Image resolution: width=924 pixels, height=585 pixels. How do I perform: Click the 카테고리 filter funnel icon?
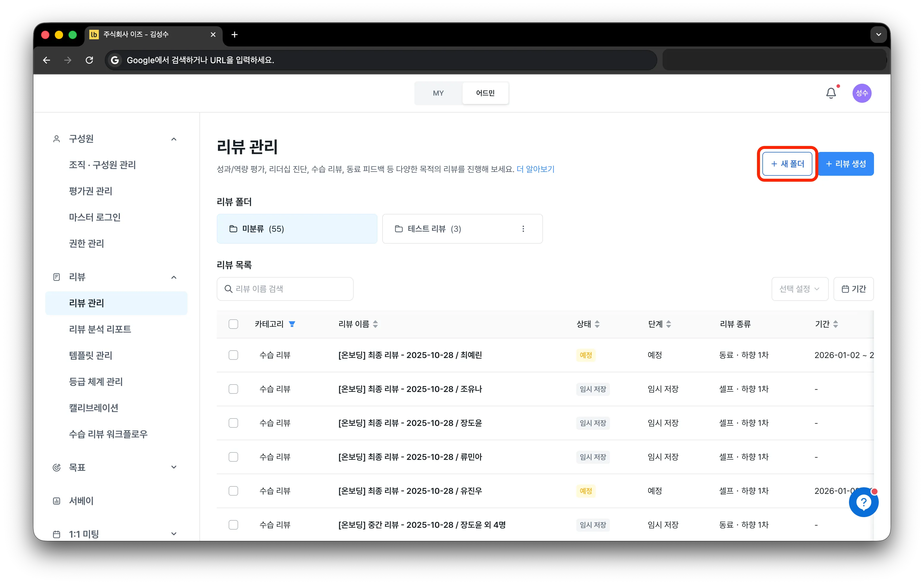[x=292, y=324]
